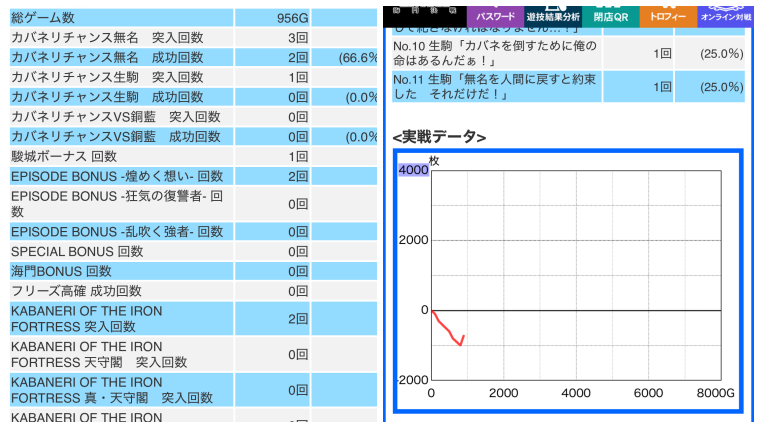The width and height of the screenshot is (760, 428).
Task: Click the フリーズ高確 成功回数 row
Action: 193,291
